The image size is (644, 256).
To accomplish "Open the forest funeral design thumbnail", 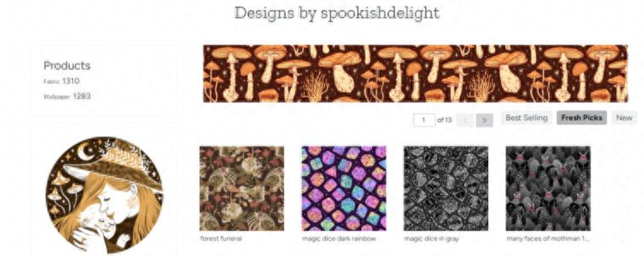I will (x=242, y=189).
